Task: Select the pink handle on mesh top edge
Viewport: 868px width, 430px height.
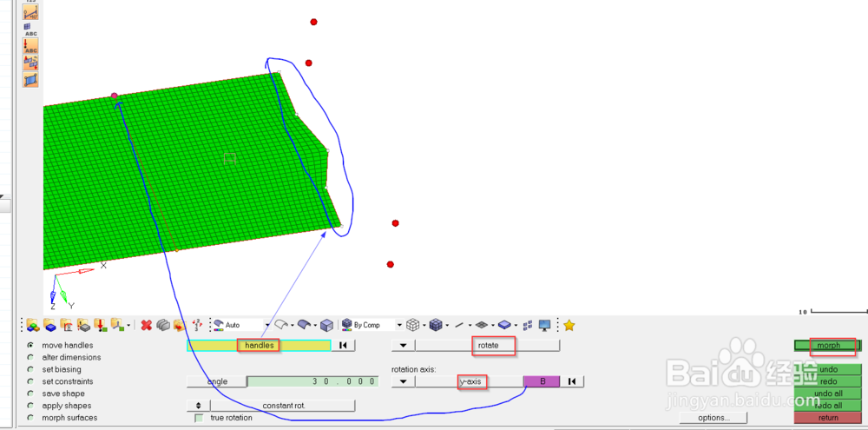Action: tap(115, 96)
